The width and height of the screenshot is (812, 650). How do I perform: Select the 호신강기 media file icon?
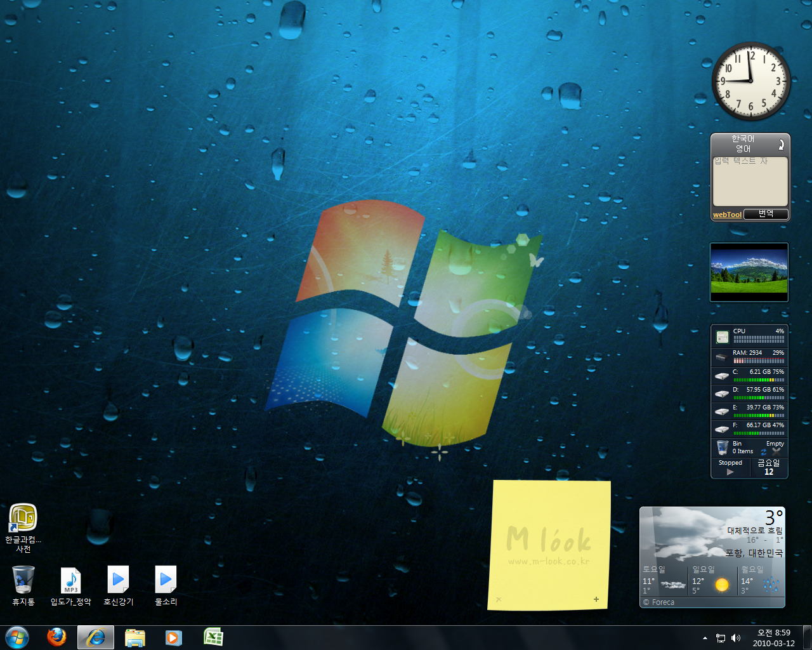point(119,585)
